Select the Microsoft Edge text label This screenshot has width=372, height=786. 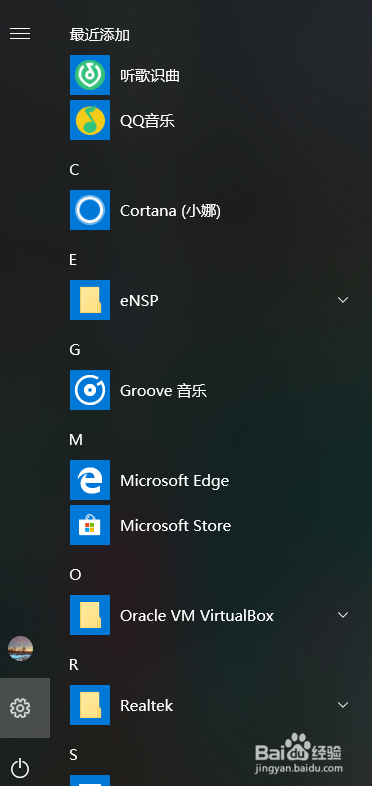click(174, 481)
